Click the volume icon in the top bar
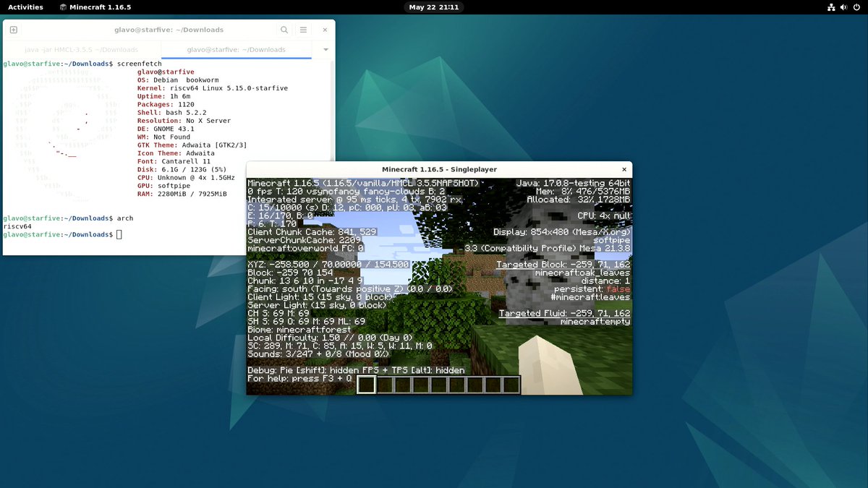The height and width of the screenshot is (488, 868). pos(843,7)
